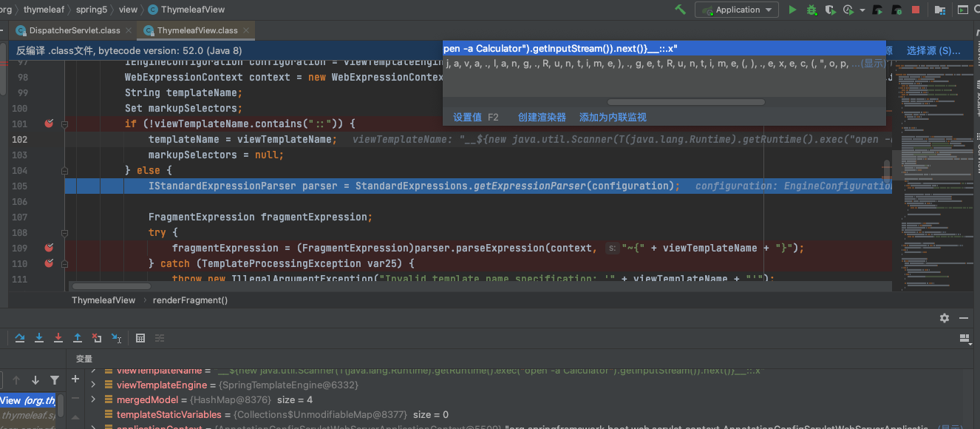
Task: Collapse the else block fold at line 104
Action: pos(64,170)
